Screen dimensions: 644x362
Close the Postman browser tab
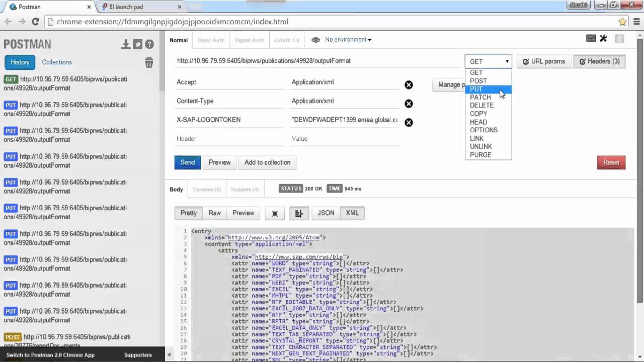coord(89,7)
